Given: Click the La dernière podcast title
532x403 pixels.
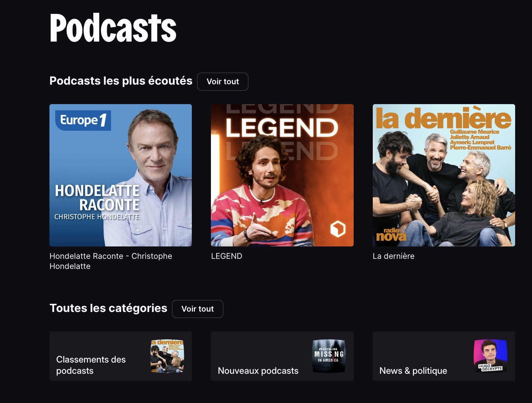Looking at the screenshot, I should pyautogui.click(x=393, y=256).
